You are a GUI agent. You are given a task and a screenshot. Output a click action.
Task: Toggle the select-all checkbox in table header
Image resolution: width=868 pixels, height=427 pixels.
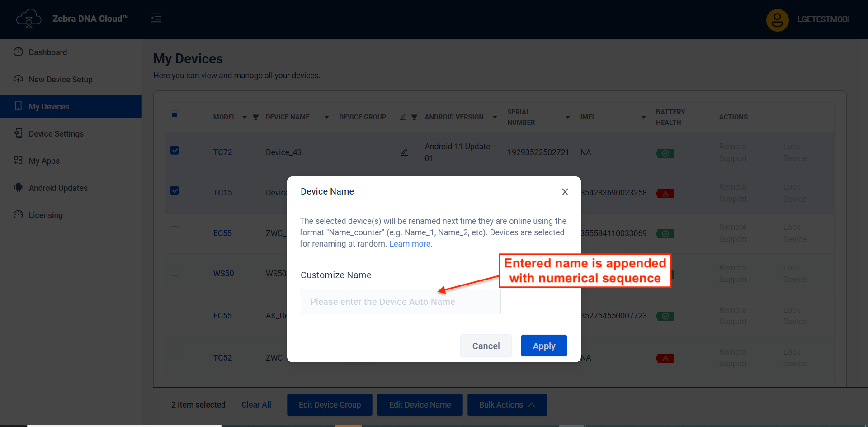click(175, 115)
